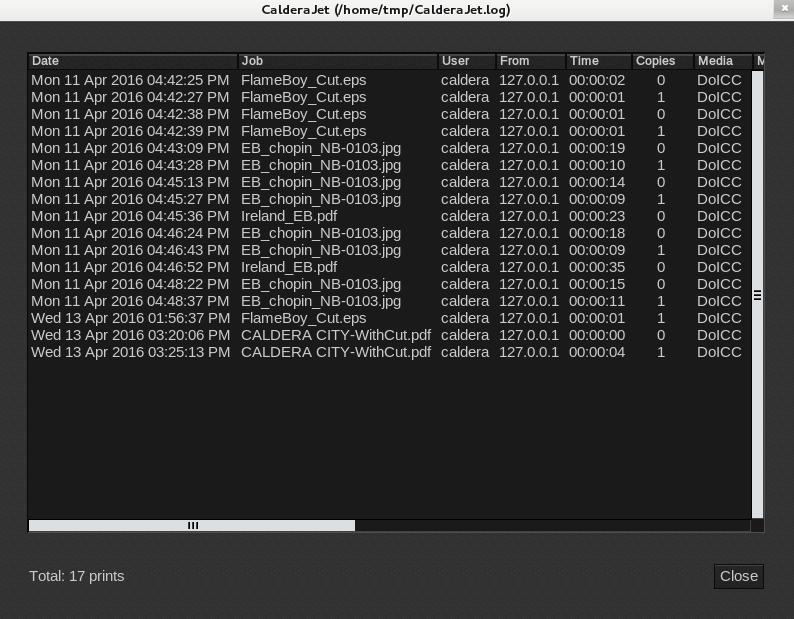Sort log by Job column header
This screenshot has height=619, width=794.
click(x=337, y=61)
